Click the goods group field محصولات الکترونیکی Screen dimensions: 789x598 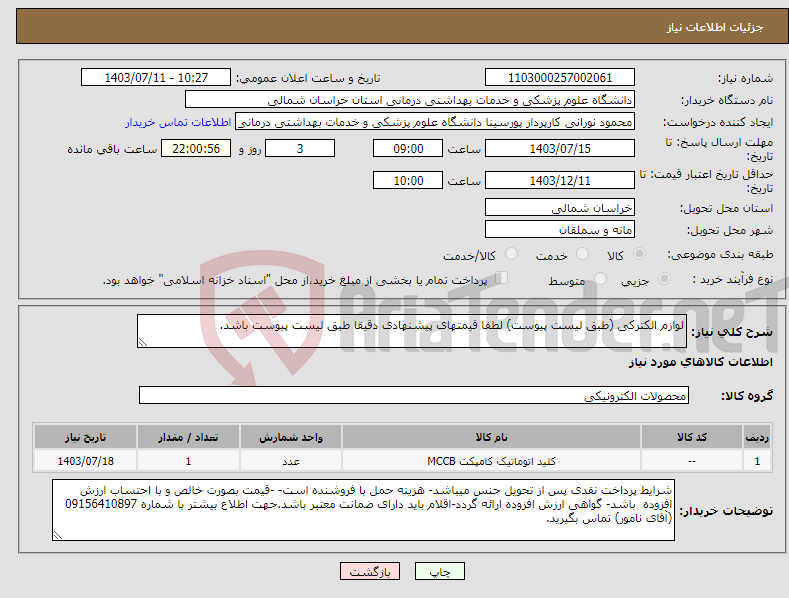point(414,396)
